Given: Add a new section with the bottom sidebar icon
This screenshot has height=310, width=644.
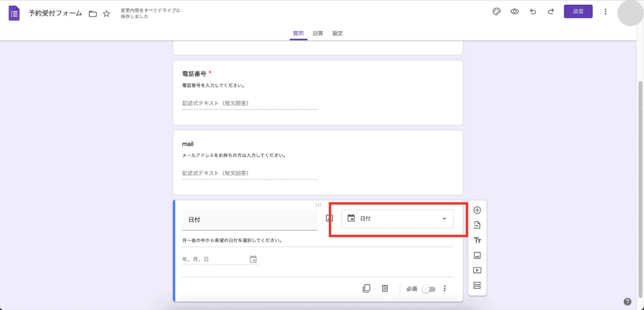Looking at the screenshot, I should 477,285.
